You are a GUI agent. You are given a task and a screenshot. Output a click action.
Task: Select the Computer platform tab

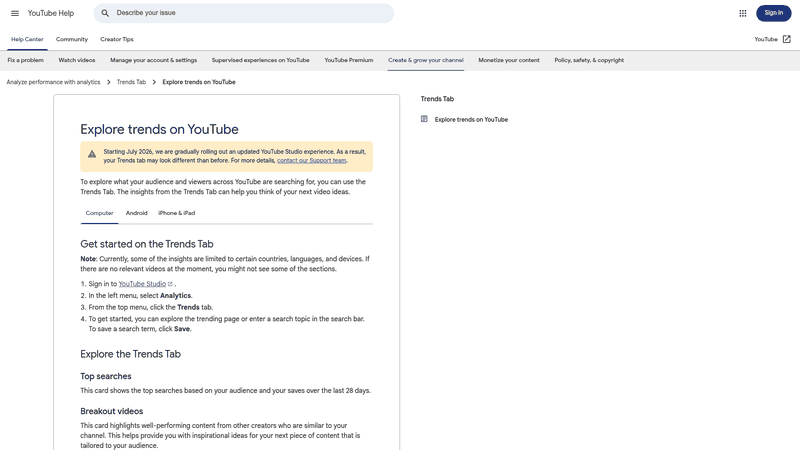click(x=99, y=213)
